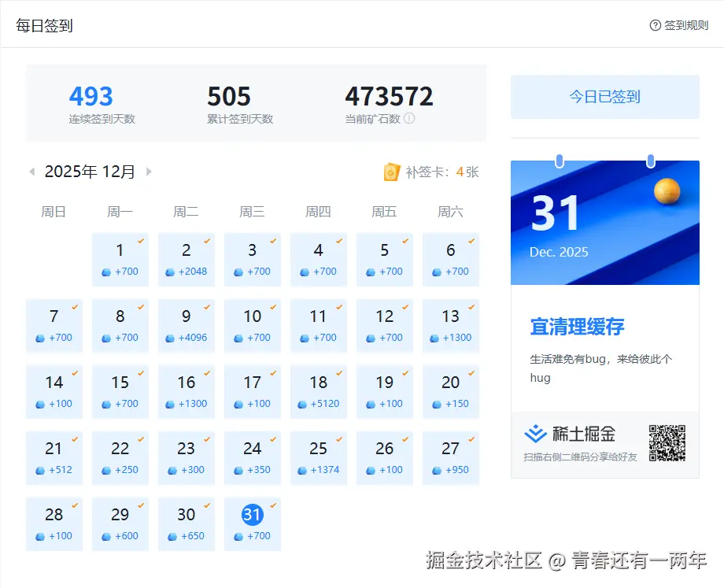Screen dimensions: 724x588
Task: Select the 周日 weekday header
Action: click(x=53, y=211)
